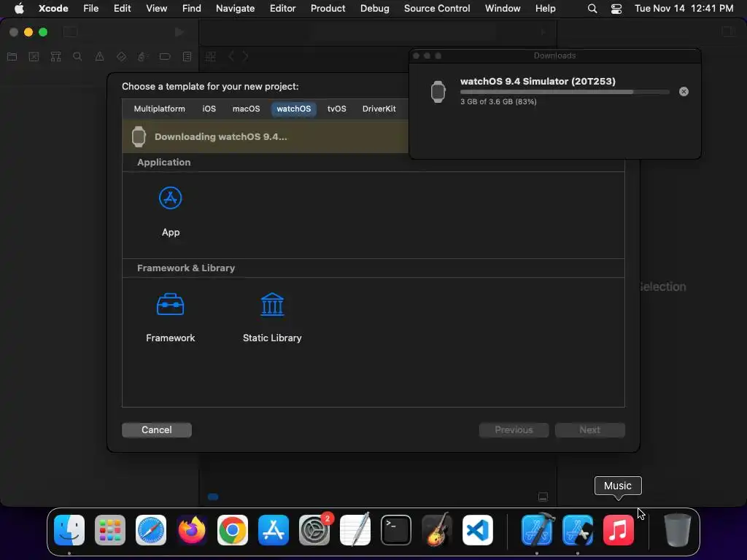
Task: Open App Store from the Dock
Action: [x=274, y=530]
